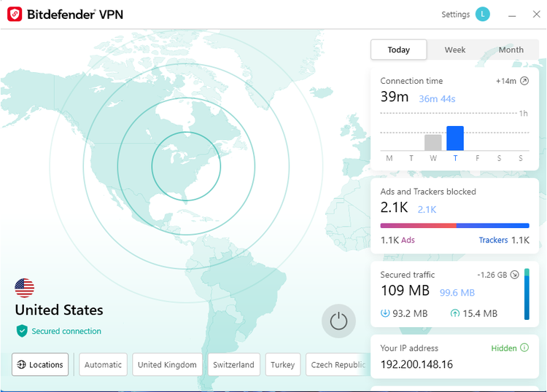The height and width of the screenshot is (392, 547).
Task: Connect to United Kingdom
Action: 167,364
